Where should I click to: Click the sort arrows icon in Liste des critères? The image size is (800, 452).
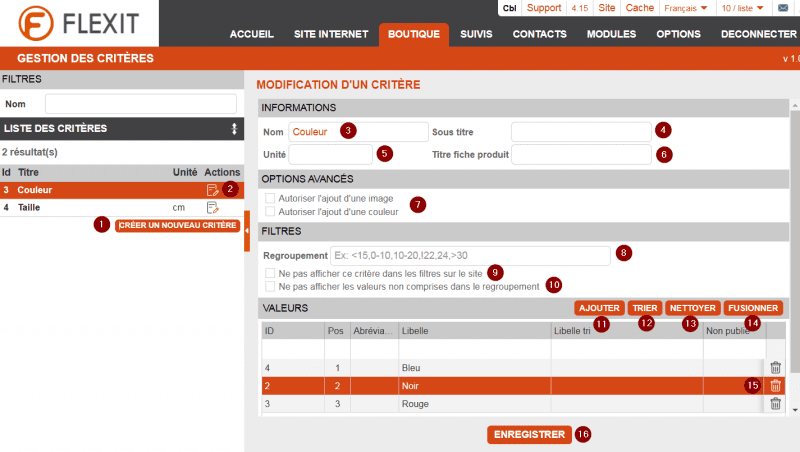234,129
